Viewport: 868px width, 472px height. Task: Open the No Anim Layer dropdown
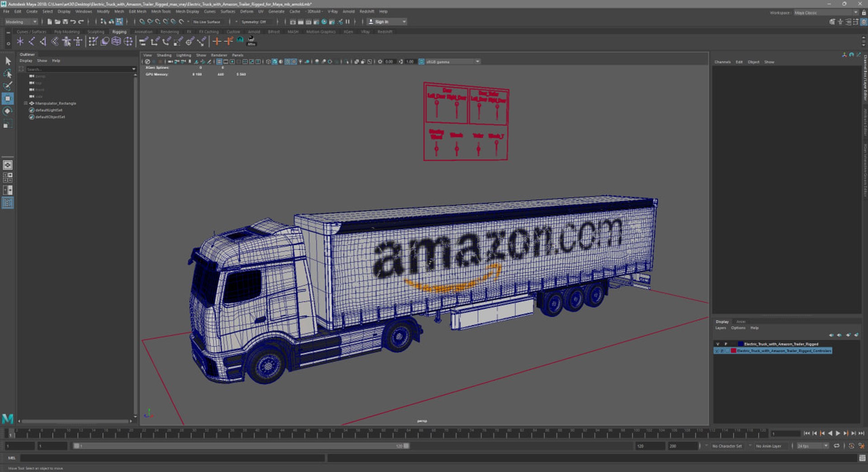(x=769, y=446)
